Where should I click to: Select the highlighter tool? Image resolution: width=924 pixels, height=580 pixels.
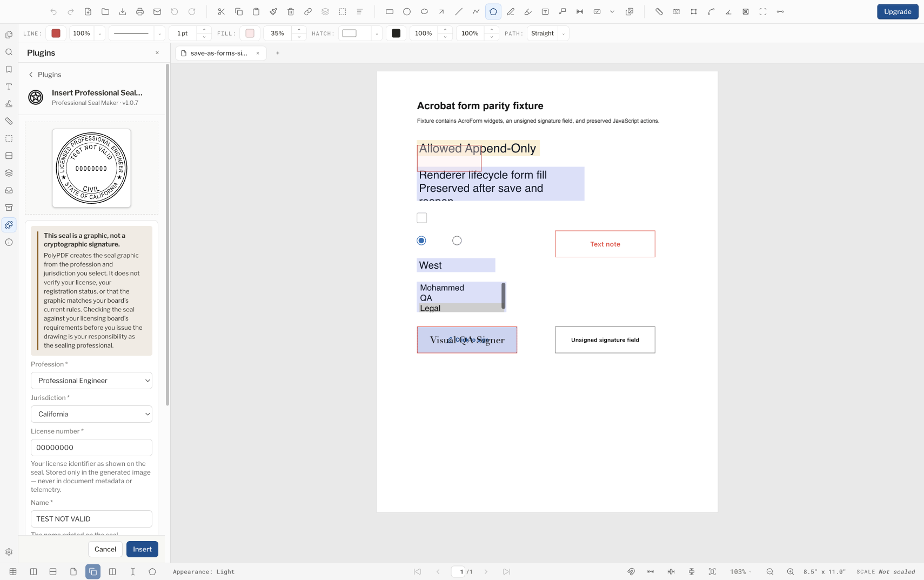[528, 11]
